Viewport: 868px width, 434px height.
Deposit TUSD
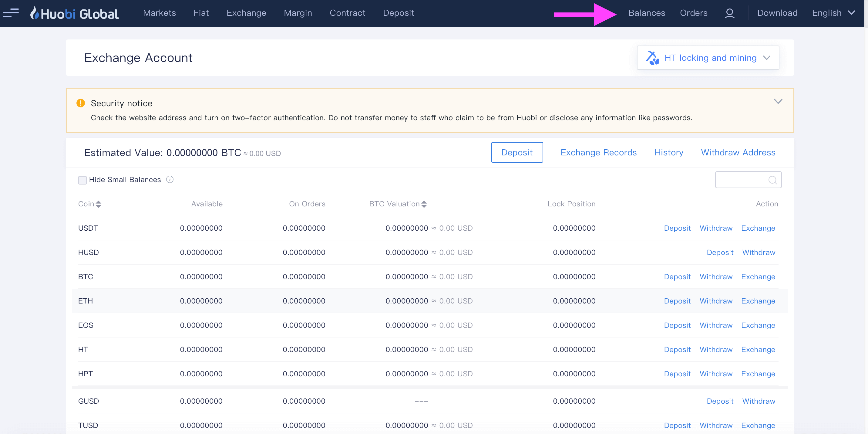point(677,425)
